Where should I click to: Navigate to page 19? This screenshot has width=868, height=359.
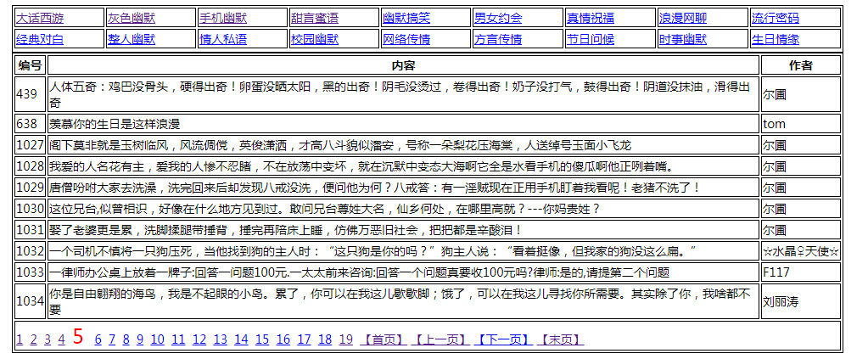(345, 339)
